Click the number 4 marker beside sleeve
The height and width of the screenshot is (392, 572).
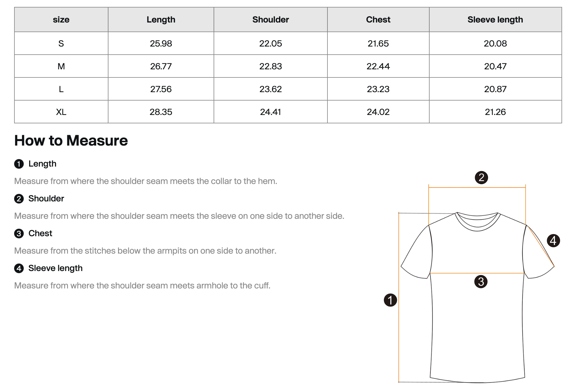(x=553, y=241)
